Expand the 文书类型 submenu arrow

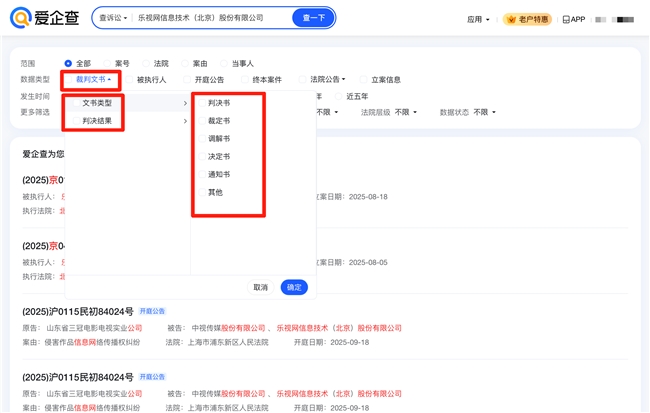tap(185, 103)
